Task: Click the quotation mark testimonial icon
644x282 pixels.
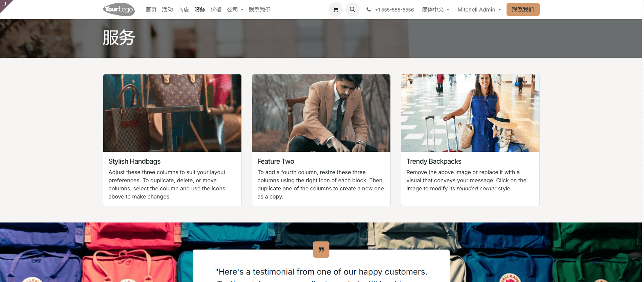Action: tap(321, 250)
